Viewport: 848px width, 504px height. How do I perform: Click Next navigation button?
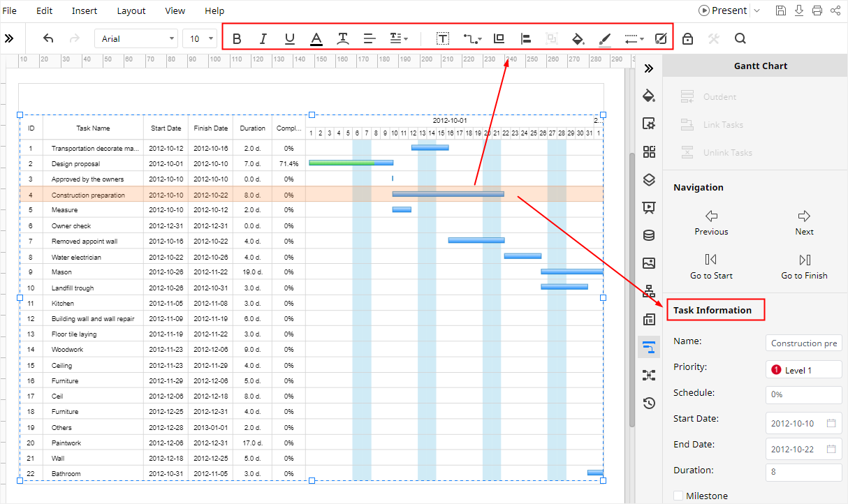[x=804, y=223]
